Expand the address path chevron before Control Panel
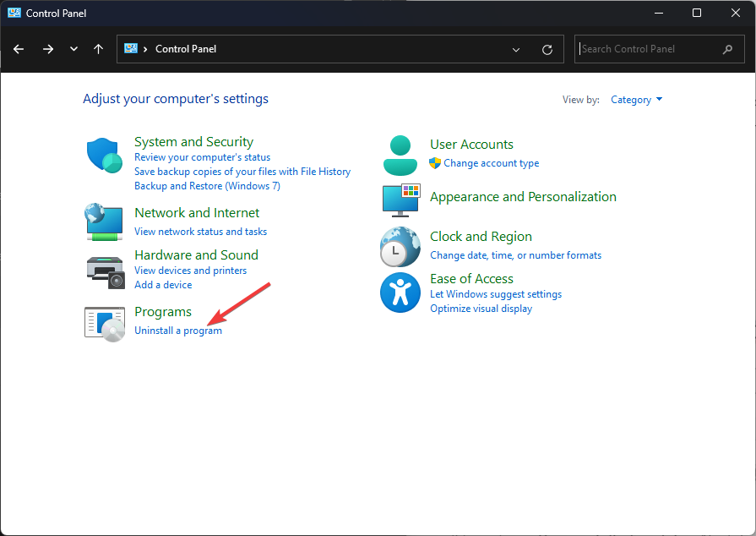The height and width of the screenshot is (536, 756). tap(145, 49)
